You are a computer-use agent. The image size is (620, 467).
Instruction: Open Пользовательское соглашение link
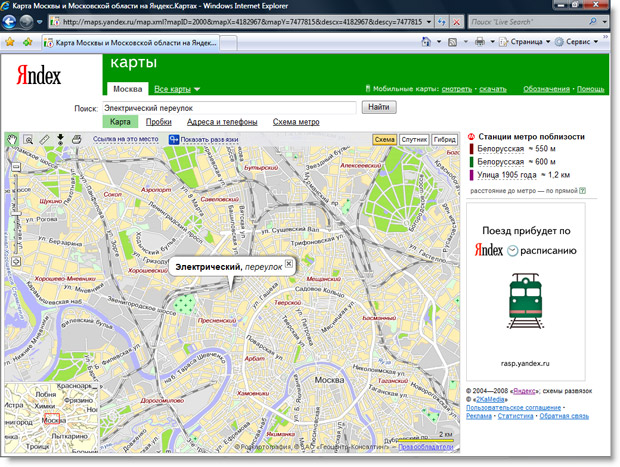click(513, 407)
